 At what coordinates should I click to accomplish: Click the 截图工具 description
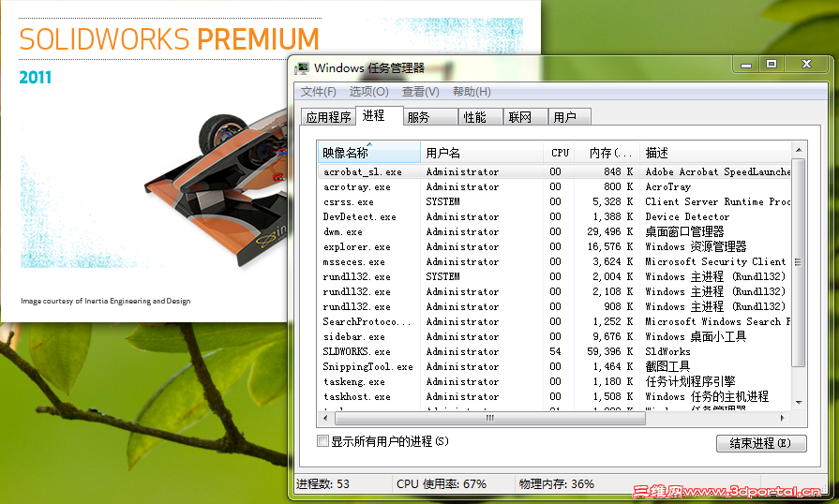point(667,366)
